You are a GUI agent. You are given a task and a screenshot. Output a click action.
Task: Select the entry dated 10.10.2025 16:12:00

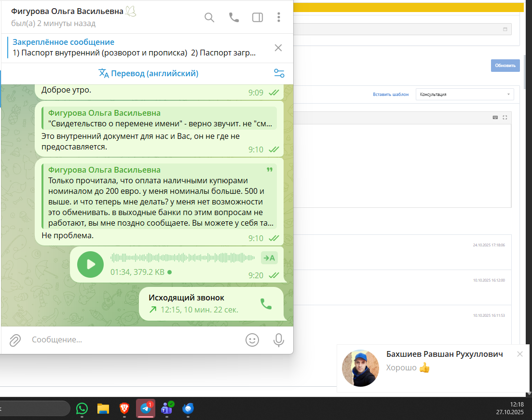tap(402, 287)
